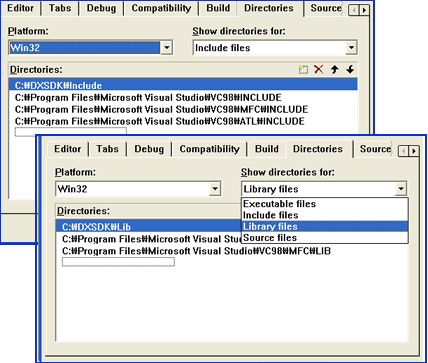The width and height of the screenshot is (428, 363).
Task: Switch to Compatibility tab in front window
Action: pyautogui.click(x=209, y=149)
